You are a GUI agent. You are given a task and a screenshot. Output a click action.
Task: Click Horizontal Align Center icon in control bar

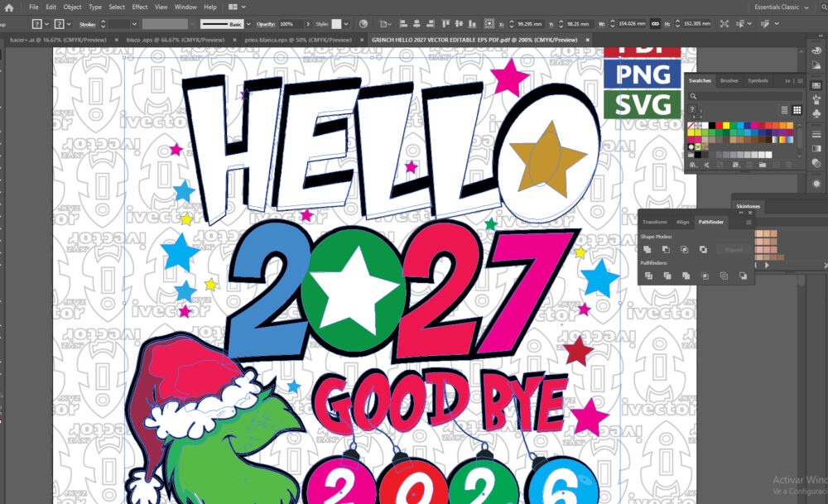coord(416,24)
